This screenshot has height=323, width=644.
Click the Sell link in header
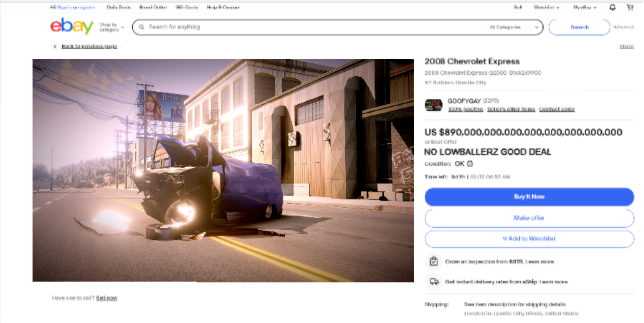point(518,7)
